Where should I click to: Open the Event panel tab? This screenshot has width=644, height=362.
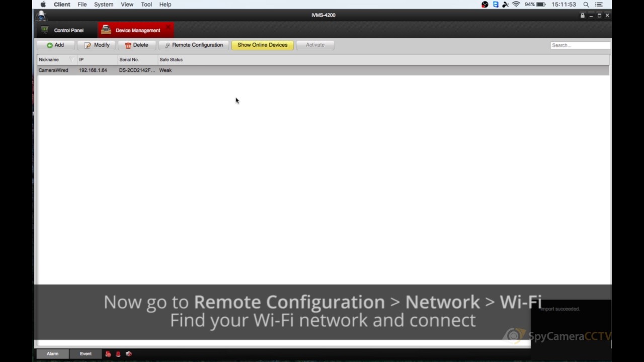(86, 354)
